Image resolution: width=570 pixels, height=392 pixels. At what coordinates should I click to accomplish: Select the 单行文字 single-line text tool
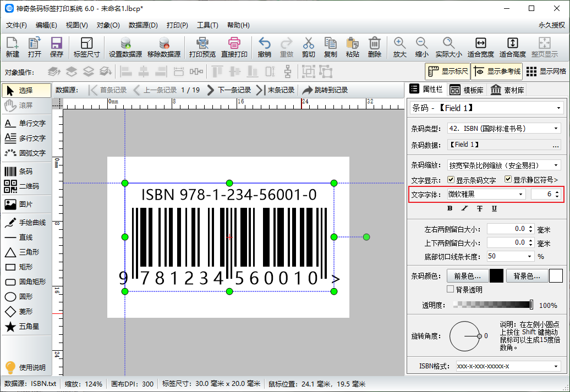click(x=25, y=123)
